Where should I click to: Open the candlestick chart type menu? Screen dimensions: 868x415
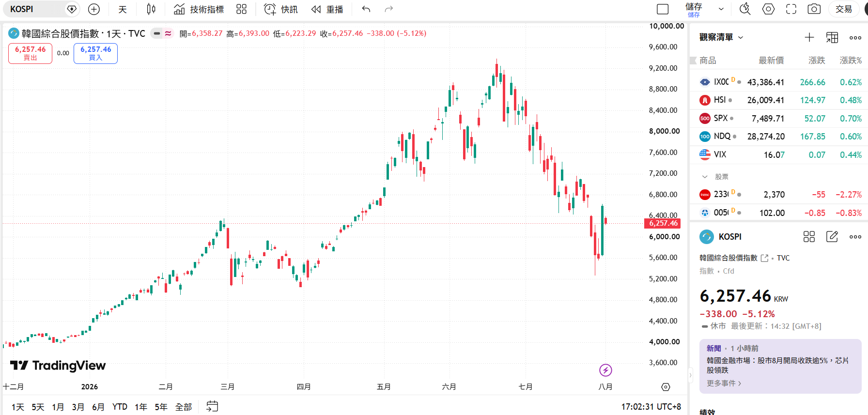(x=151, y=9)
